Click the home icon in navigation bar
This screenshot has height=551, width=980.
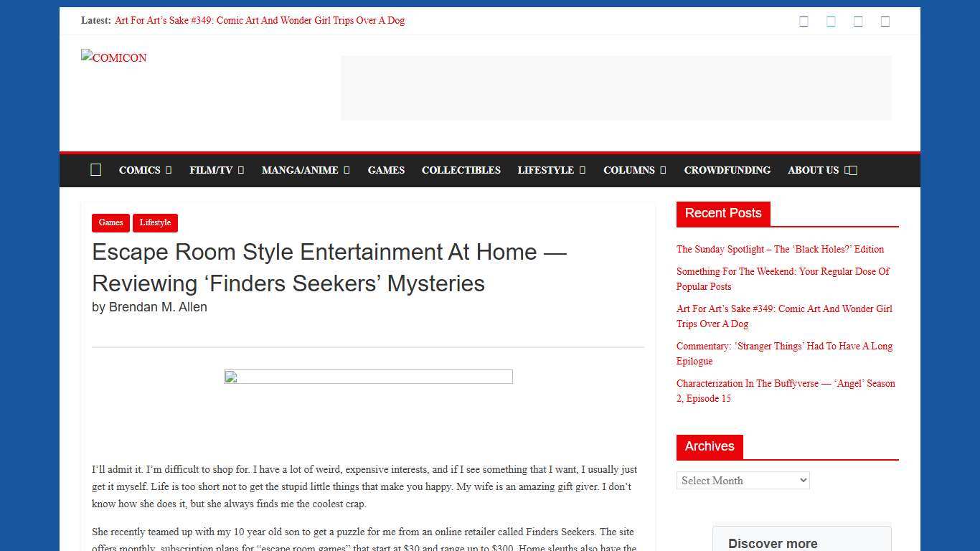point(95,170)
